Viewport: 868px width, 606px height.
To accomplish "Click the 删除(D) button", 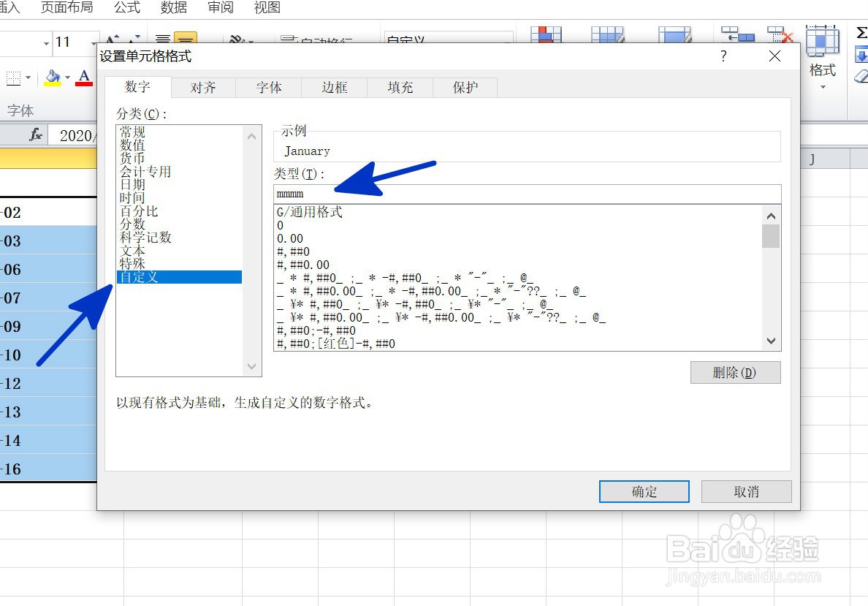I will (735, 372).
